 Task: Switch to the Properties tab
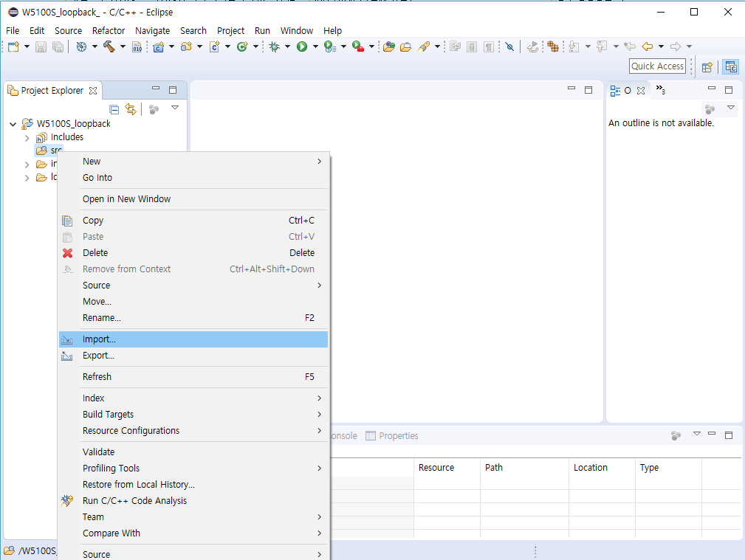pos(392,435)
